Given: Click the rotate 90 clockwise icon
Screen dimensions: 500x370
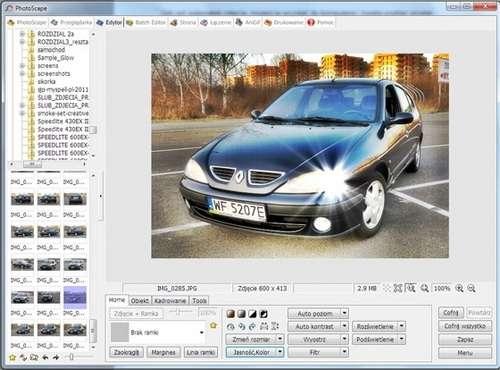Looking at the screenshot, I should [x=252, y=326].
